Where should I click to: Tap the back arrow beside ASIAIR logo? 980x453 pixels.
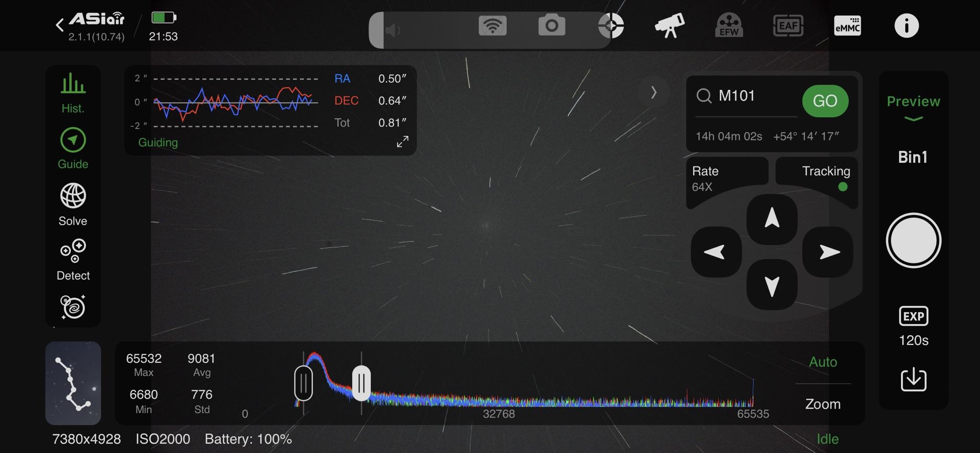click(60, 25)
